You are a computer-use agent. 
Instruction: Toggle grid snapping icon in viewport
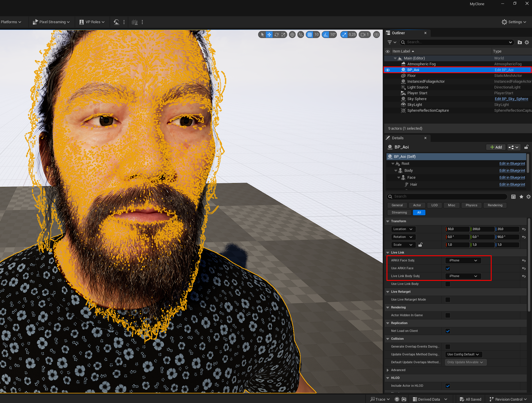pyautogui.click(x=310, y=35)
